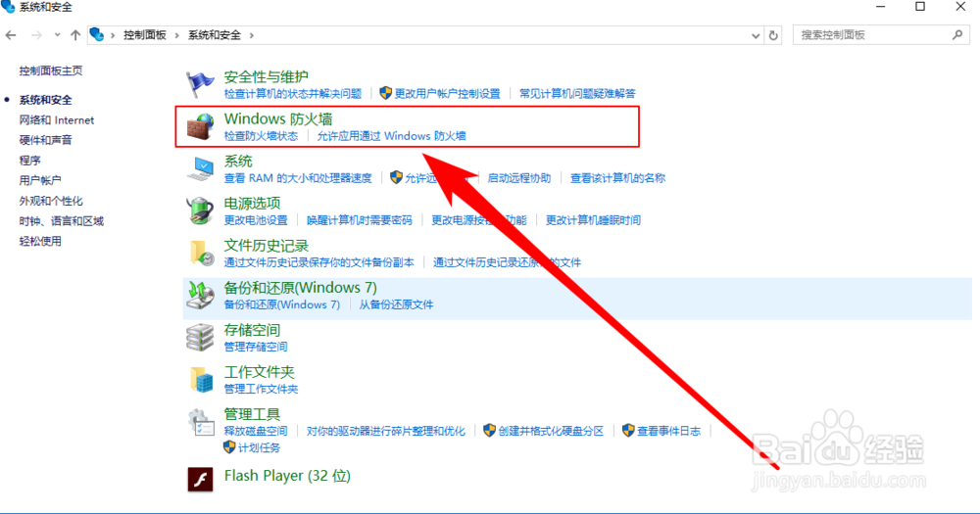Click 释放磁盘空间 link
This screenshot has height=514, width=980.
256,431
